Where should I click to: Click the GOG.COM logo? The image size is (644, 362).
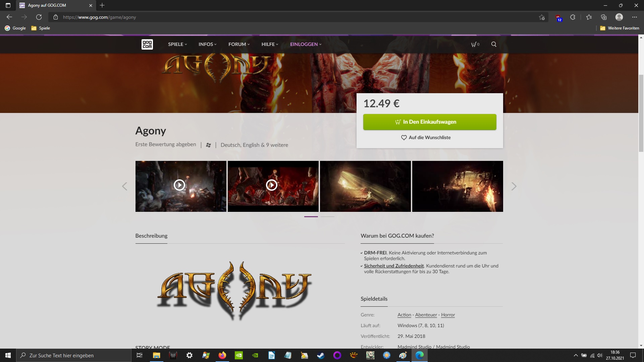click(x=147, y=44)
